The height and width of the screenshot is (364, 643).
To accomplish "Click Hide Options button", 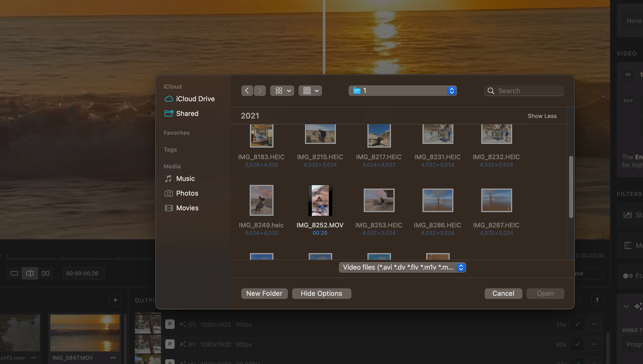I will (x=321, y=293).
